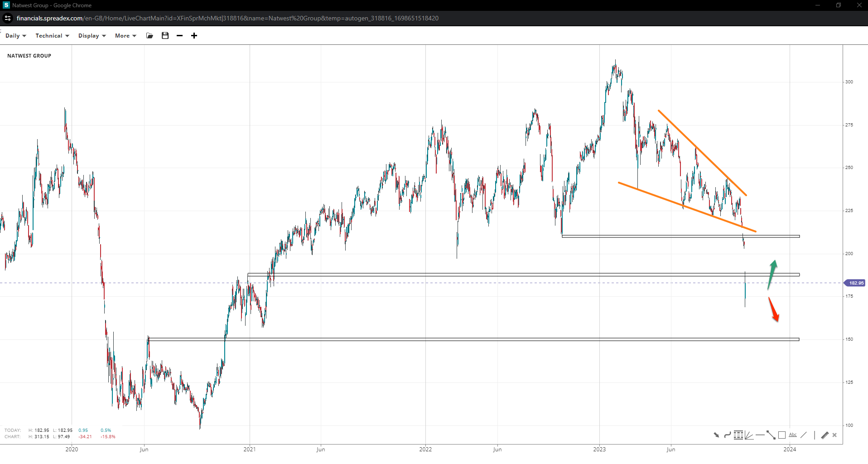868x464 pixels.
Task: Expand the Technical indicators menu
Action: tap(52, 36)
